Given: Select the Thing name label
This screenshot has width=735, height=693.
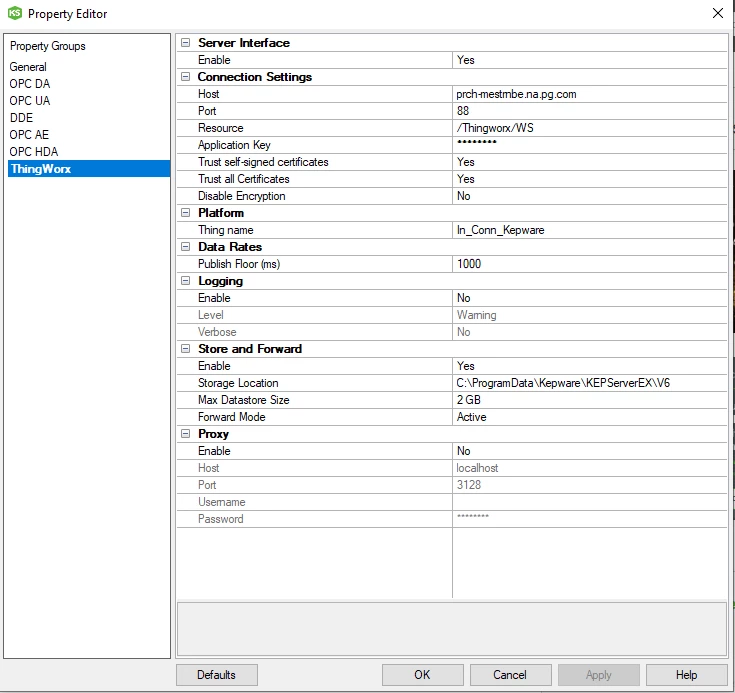Looking at the screenshot, I should [x=225, y=230].
